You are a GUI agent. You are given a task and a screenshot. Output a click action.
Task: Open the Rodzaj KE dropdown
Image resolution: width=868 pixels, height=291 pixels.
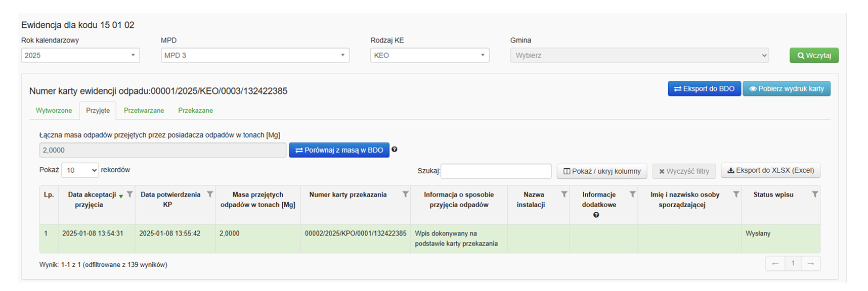[x=429, y=56]
